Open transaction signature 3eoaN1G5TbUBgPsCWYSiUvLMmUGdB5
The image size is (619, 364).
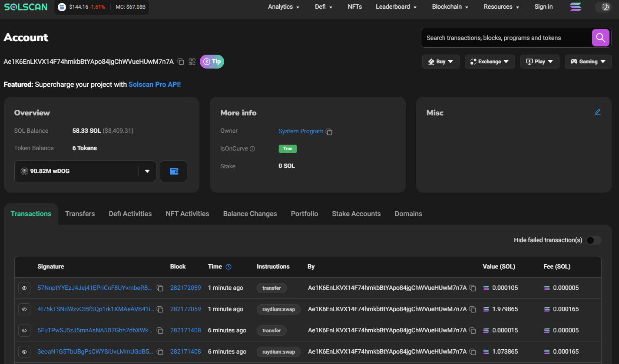click(96, 352)
